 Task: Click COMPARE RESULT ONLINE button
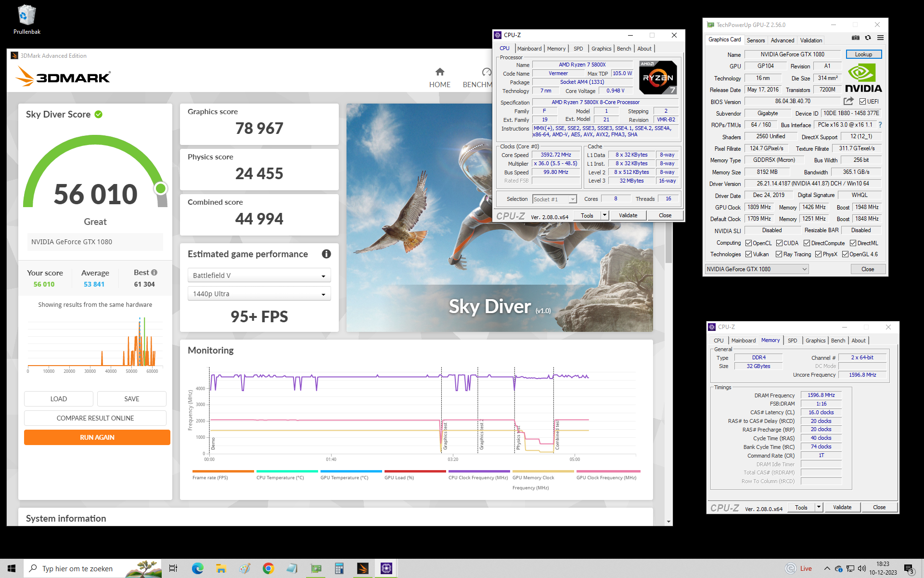[x=95, y=418]
